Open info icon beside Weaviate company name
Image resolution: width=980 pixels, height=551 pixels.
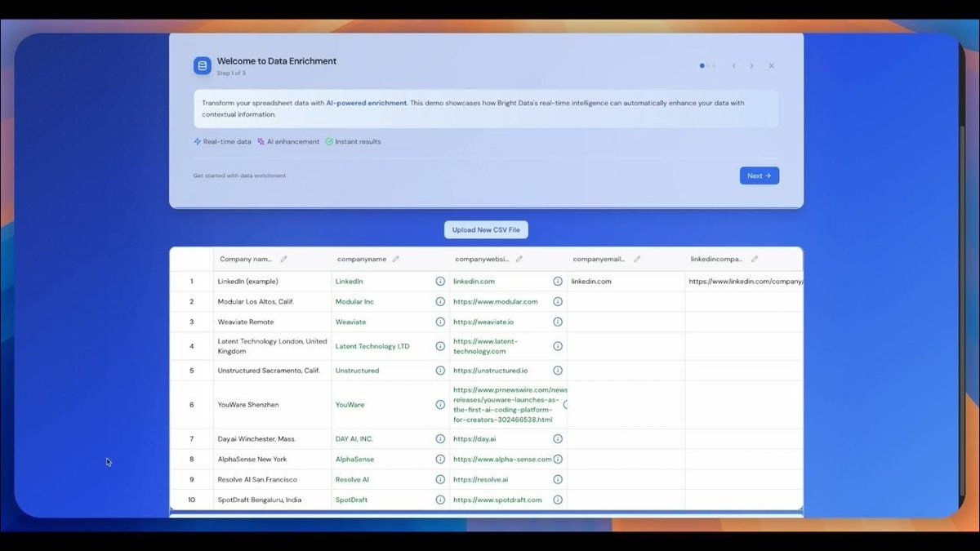440,322
